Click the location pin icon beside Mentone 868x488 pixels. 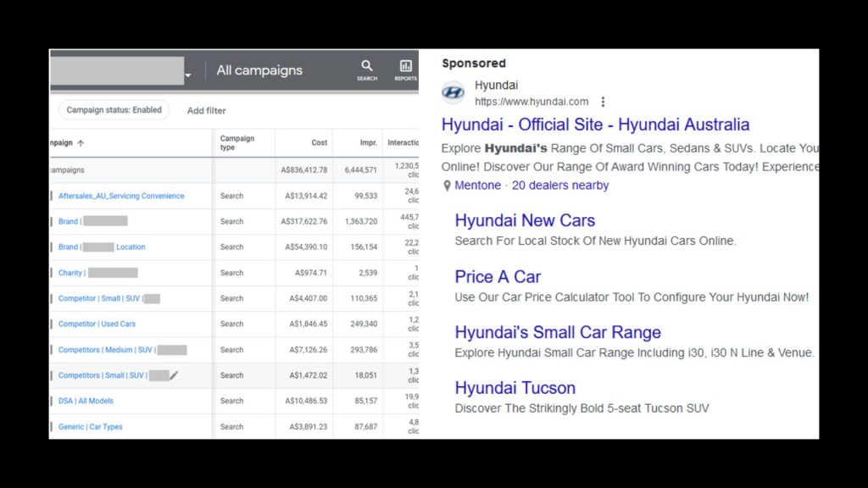coord(447,186)
